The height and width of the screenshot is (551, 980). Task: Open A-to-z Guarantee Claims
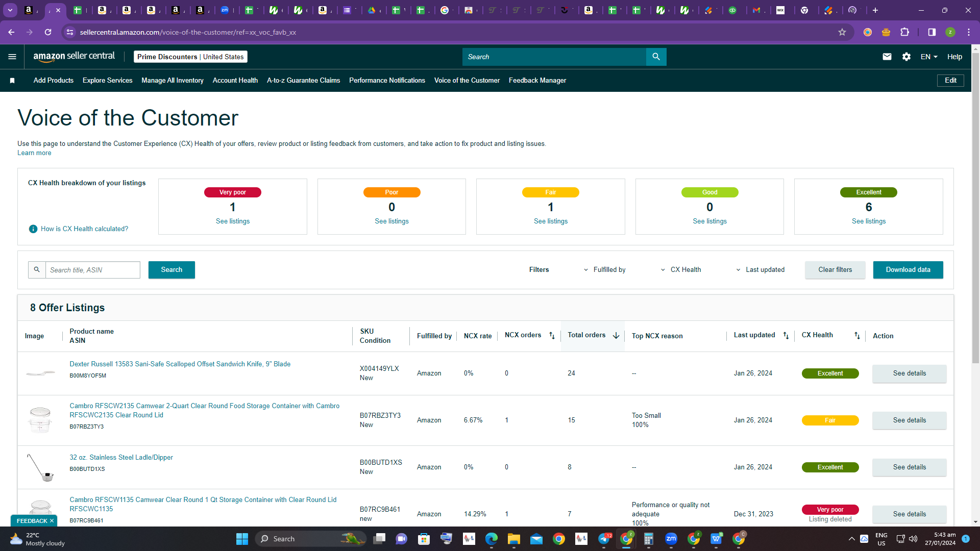(x=303, y=81)
